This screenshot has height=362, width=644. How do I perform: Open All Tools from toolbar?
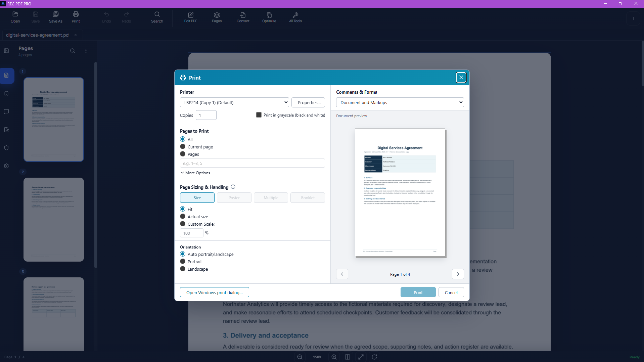point(295,17)
